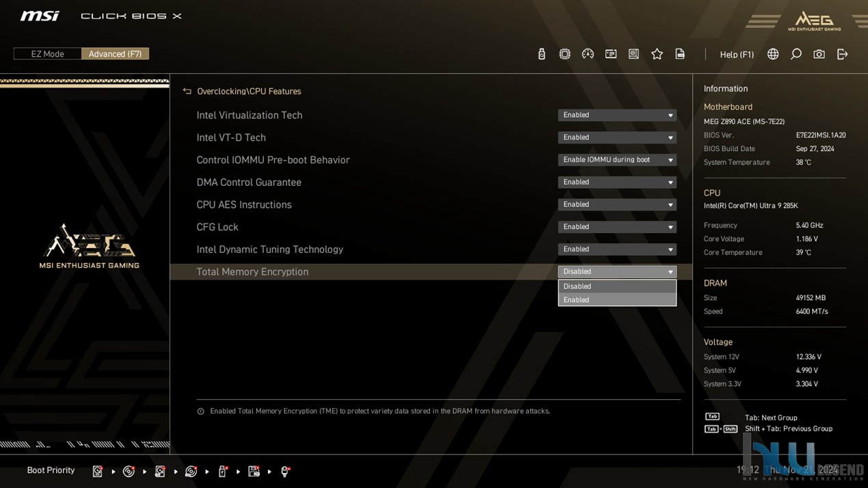Select the Intel VT-D Tech label
Viewport: 868px width, 488px height.
[x=231, y=137]
